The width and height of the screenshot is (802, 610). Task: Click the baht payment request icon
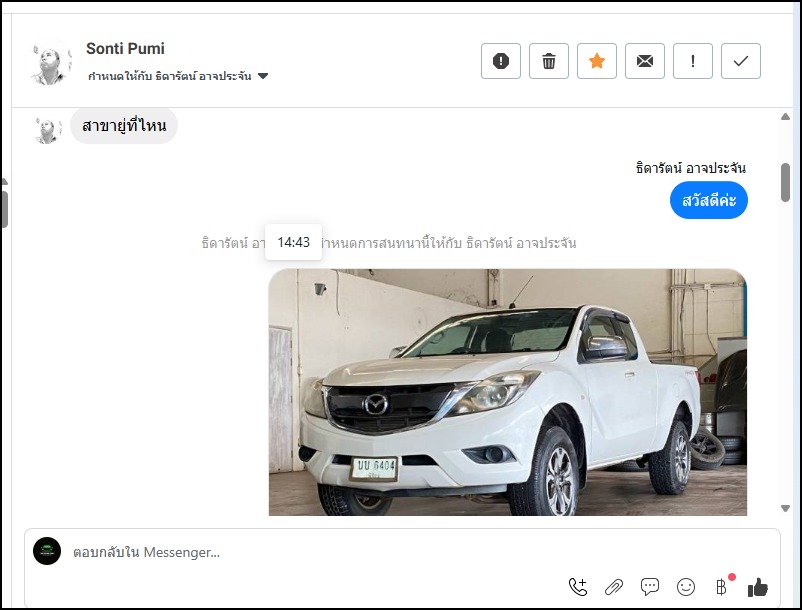point(722,587)
